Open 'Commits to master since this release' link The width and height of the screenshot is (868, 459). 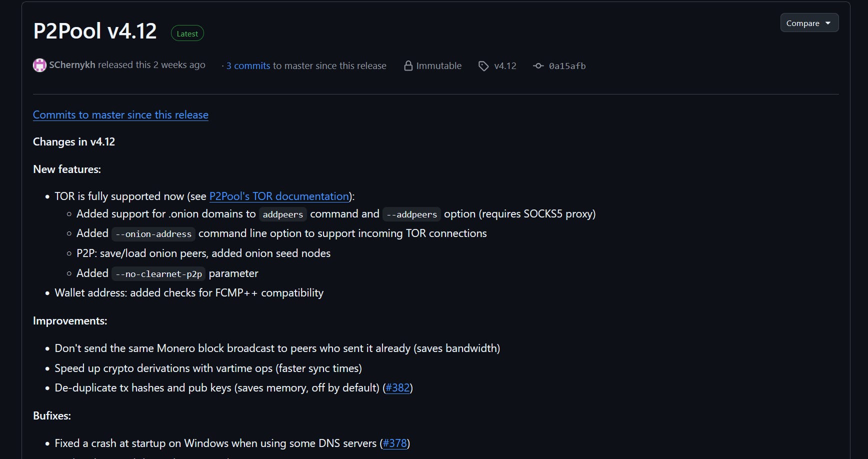coord(120,114)
